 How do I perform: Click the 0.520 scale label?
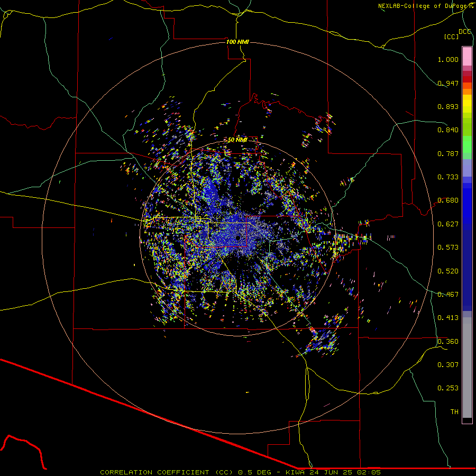[448, 271]
